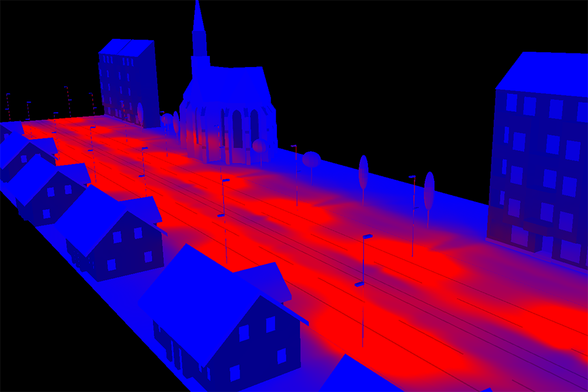The image size is (588, 392).
Task: Select the lamp post at the far left edge
Action: pyautogui.click(x=8, y=106)
